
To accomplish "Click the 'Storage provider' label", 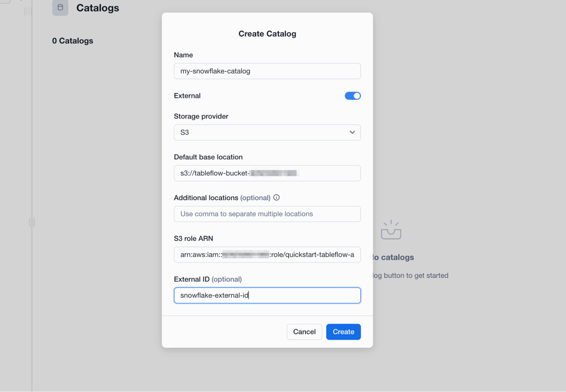I will pyautogui.click(x=201, y=116).
